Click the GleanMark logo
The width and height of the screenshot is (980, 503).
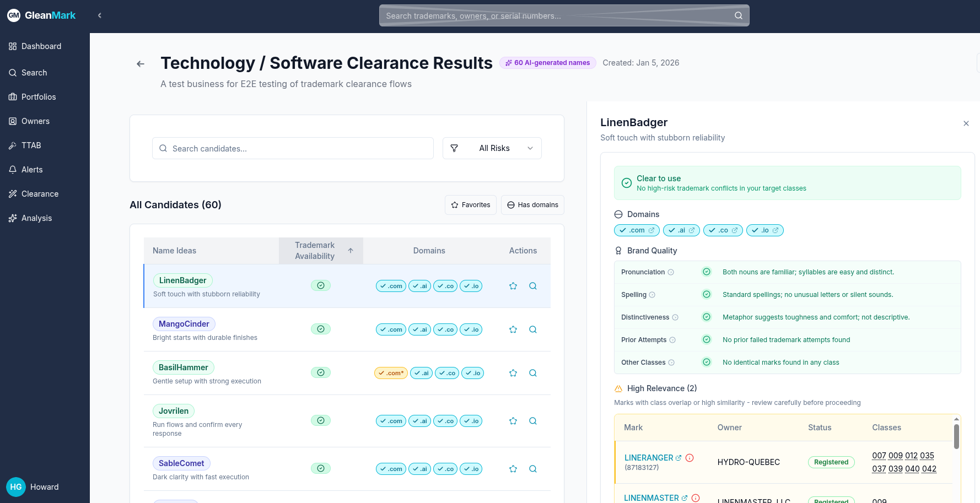coord(41,15)
